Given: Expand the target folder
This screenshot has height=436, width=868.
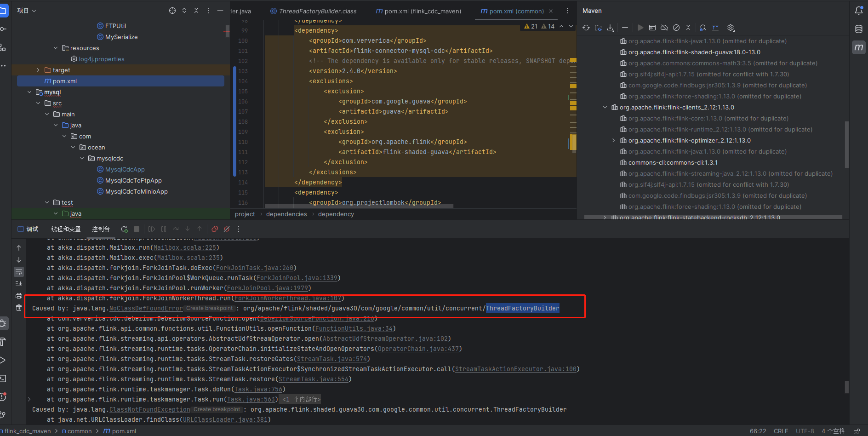Looking at the screenshot, I should (38, 70).
